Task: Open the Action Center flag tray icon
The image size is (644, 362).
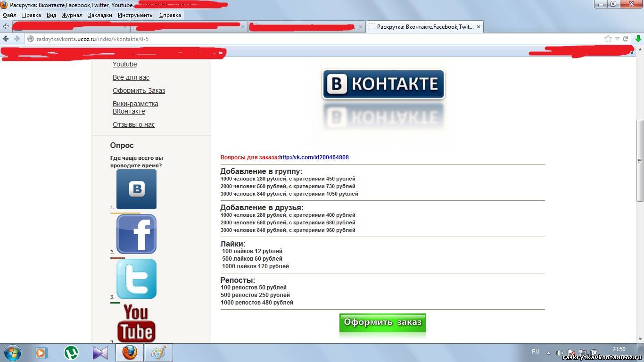Action: 571,353
